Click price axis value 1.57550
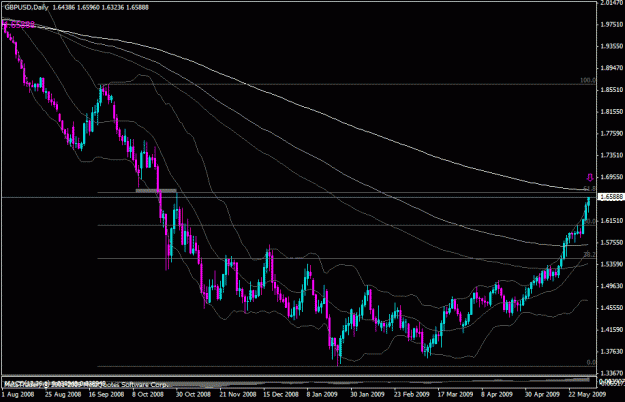The width and height of the screenshot is (625, 402). tap(611, 243)
